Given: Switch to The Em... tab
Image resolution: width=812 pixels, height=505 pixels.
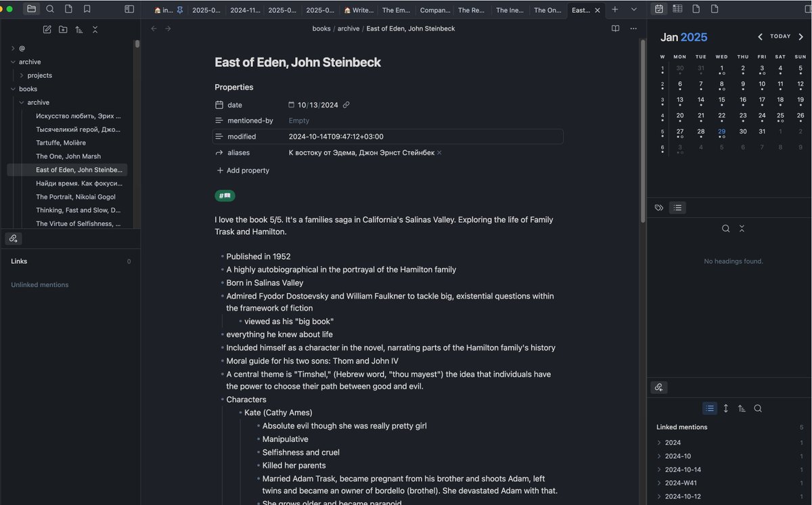Looking at the screenshot, I should pos(396,10).
